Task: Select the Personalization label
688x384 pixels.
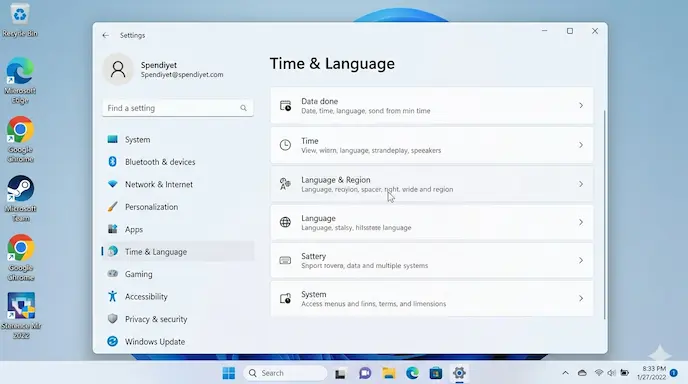Action: click(151, 207)
